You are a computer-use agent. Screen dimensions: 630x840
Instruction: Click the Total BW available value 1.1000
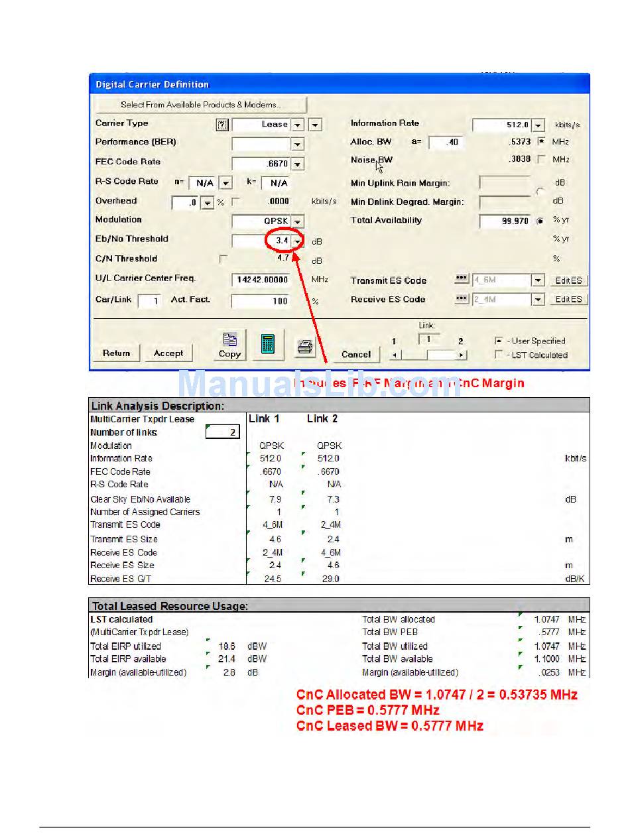[x=547, y=659]
